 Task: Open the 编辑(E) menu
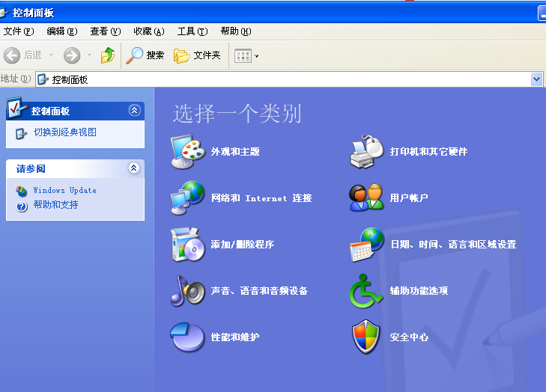pyautogui.click(x=62, y=31)
